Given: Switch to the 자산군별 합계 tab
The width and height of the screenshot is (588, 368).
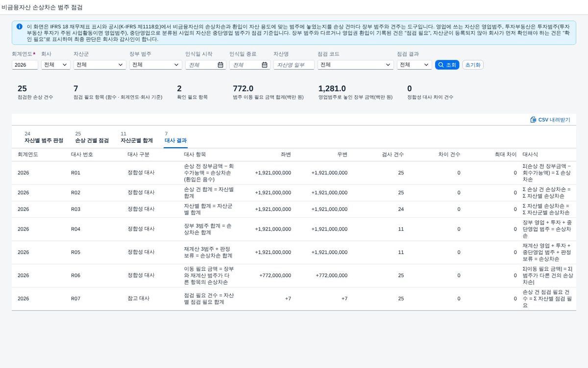Looking at the screenshot, I should [137, 137].
